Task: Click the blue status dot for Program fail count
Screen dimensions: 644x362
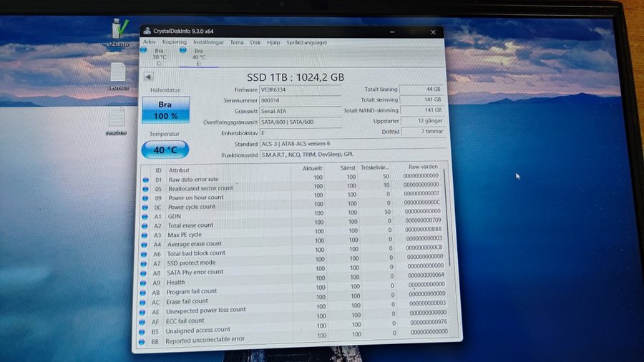Action: [x=143, y=293]
